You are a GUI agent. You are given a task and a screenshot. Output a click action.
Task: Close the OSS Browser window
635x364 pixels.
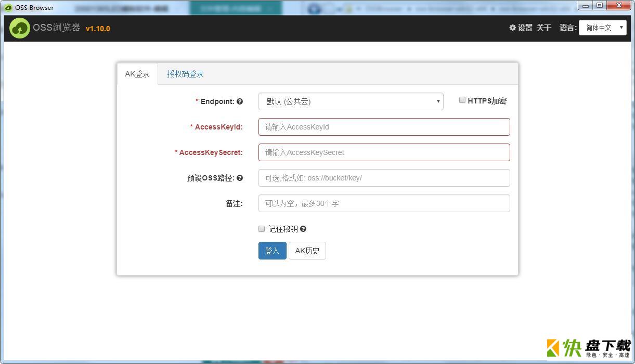619,5
